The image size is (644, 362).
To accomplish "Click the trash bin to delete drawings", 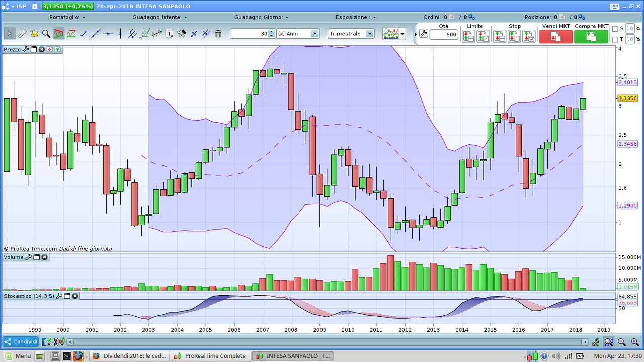I will [x=218, y=34].
